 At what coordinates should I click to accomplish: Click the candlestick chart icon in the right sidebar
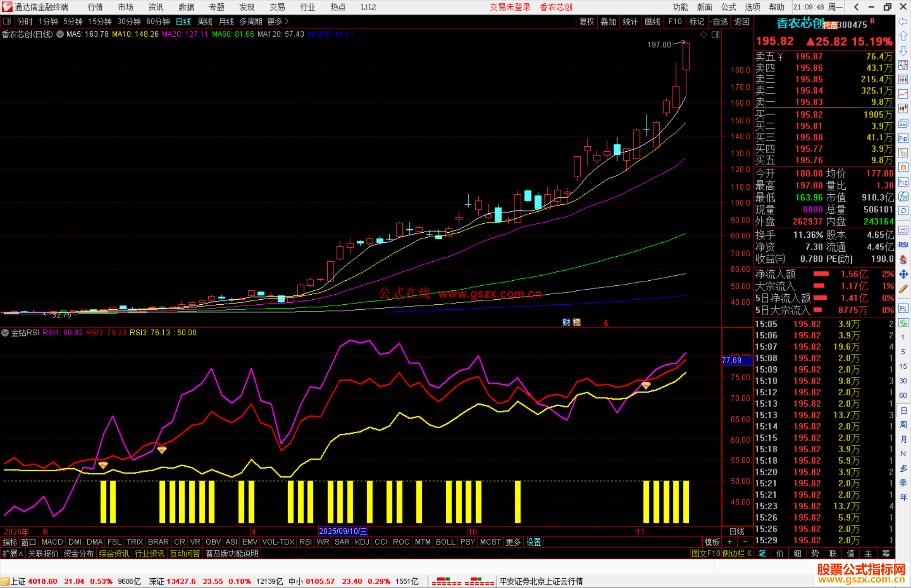coord(903,108)
